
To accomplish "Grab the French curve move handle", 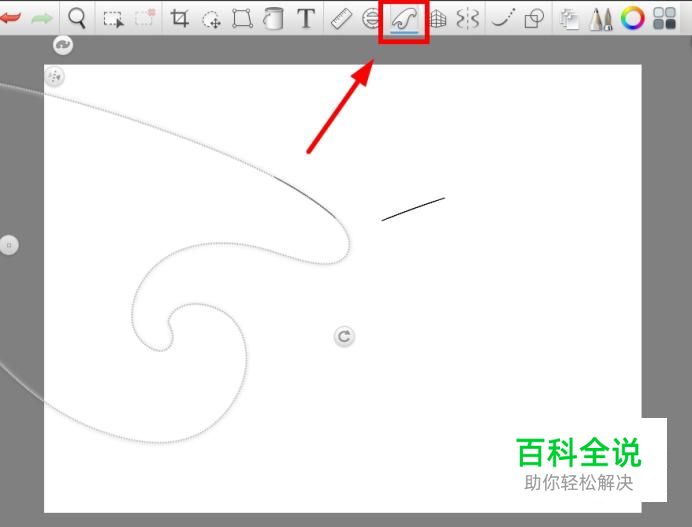I will pyautogui.click(x=54, y=76).
